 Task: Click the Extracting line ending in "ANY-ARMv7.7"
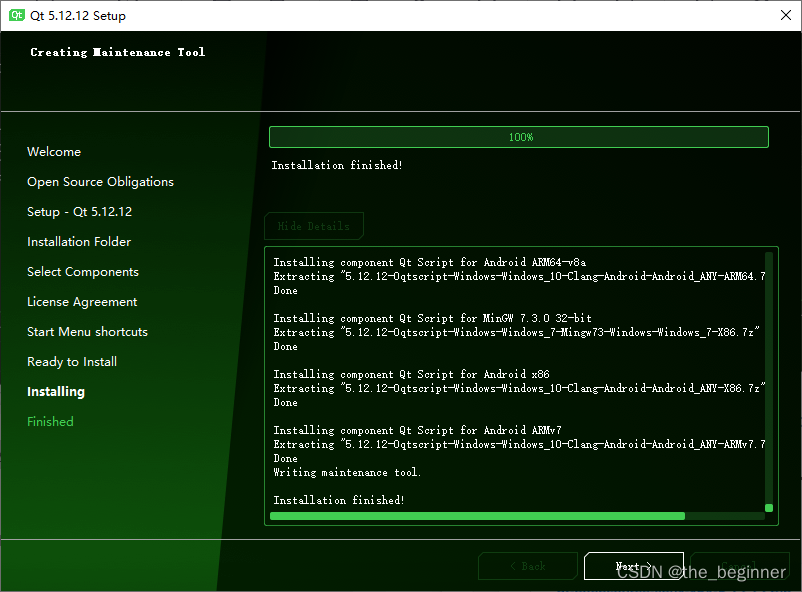pos(519,444)
